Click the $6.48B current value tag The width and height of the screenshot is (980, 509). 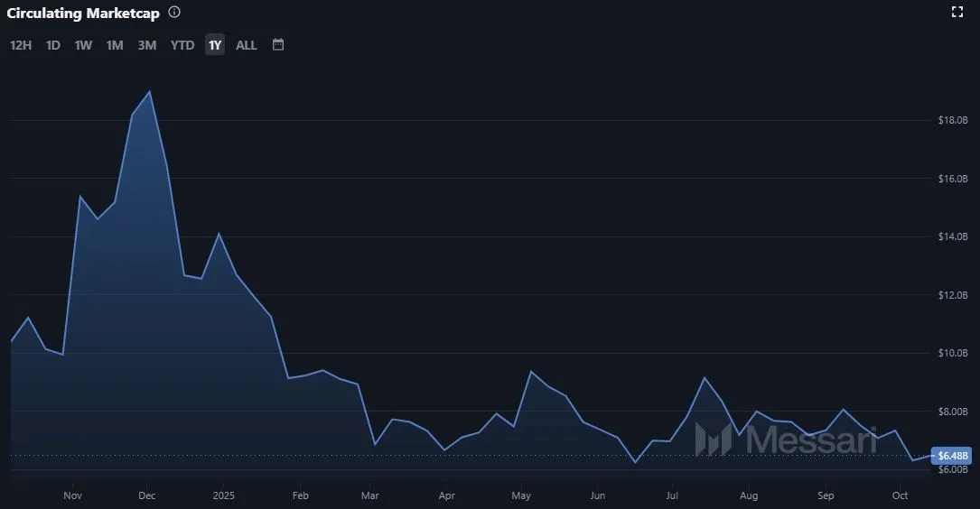coord(954,455)
